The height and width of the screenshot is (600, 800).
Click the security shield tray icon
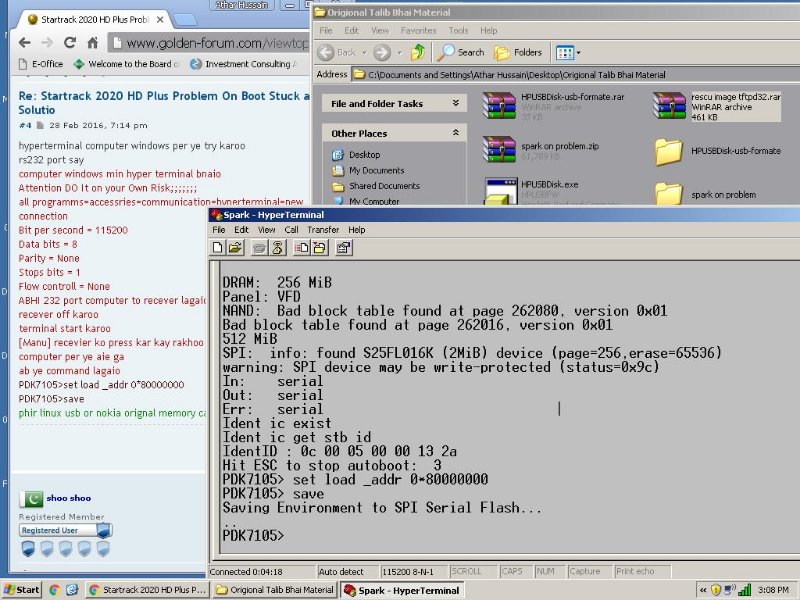[716, 590]
